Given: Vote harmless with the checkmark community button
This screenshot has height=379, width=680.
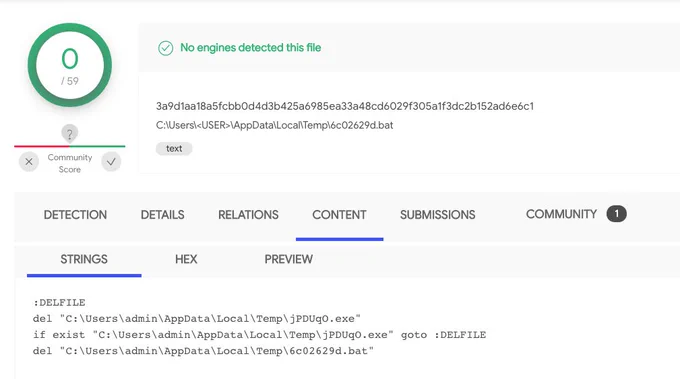Looking at the screenshot, I should (111, 162).
